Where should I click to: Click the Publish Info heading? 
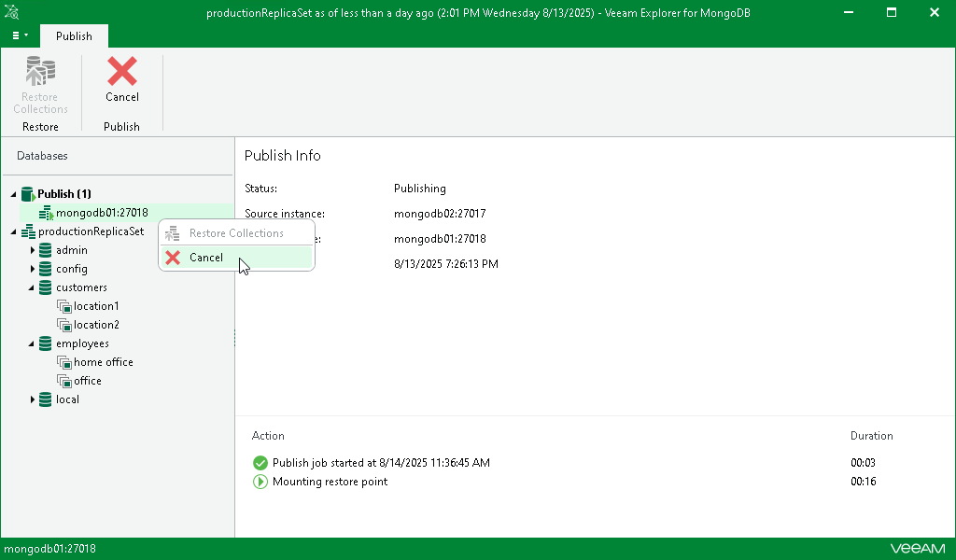tap(282, 155)
